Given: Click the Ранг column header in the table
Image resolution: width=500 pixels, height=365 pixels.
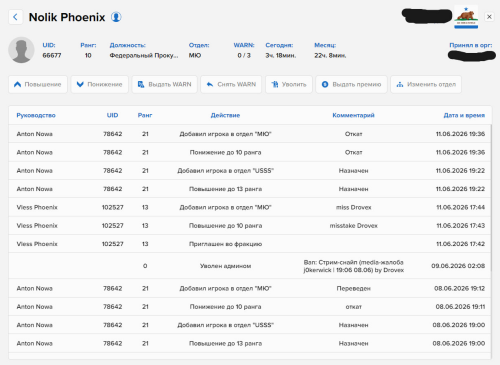Looking at the screenshot, I should click(x=145, y=115).
